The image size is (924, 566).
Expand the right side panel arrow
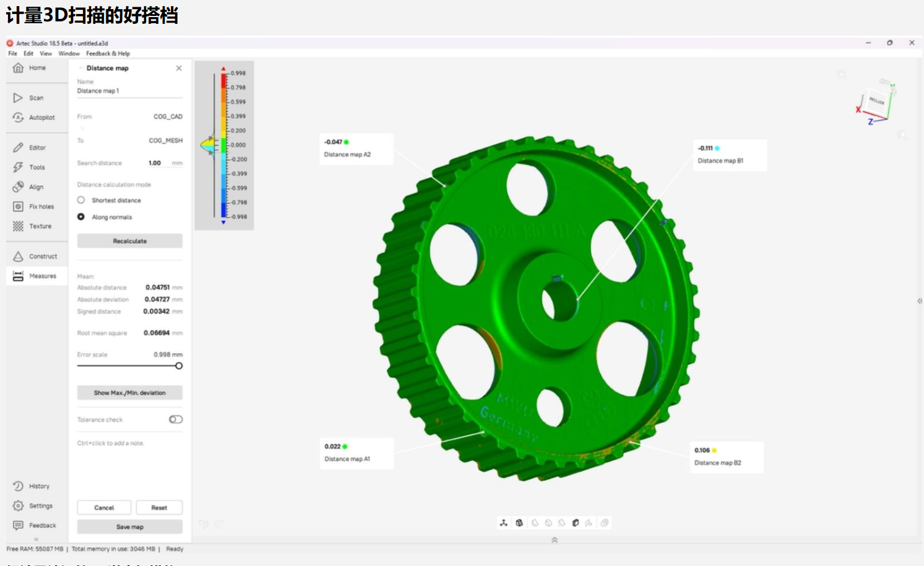[x=919, y=301]
